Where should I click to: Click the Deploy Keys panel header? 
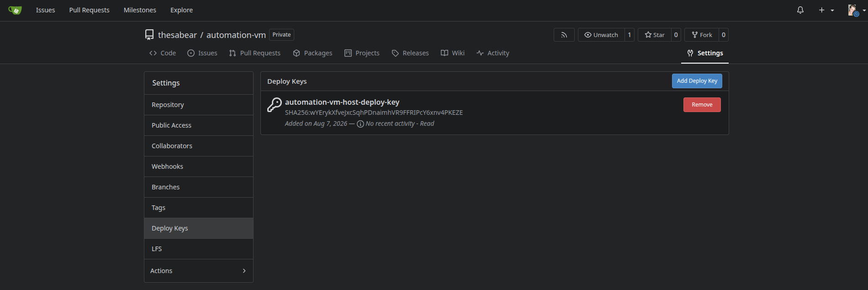tap(287, 81)
